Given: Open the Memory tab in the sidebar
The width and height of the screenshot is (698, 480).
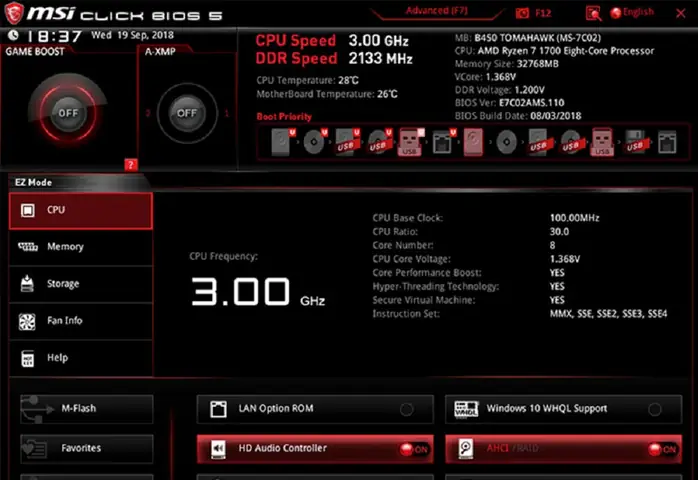Looking at the screenshot, I should tap(81, 247).
